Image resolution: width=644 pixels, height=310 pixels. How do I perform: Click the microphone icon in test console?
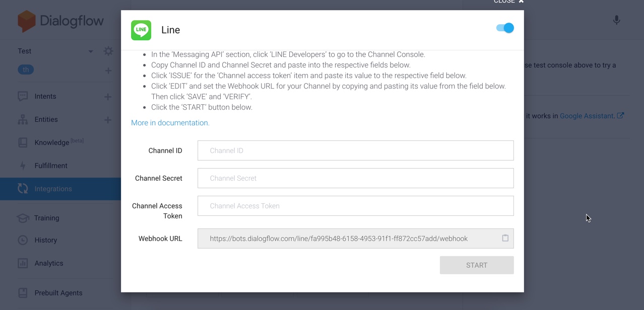pos(616,20)
